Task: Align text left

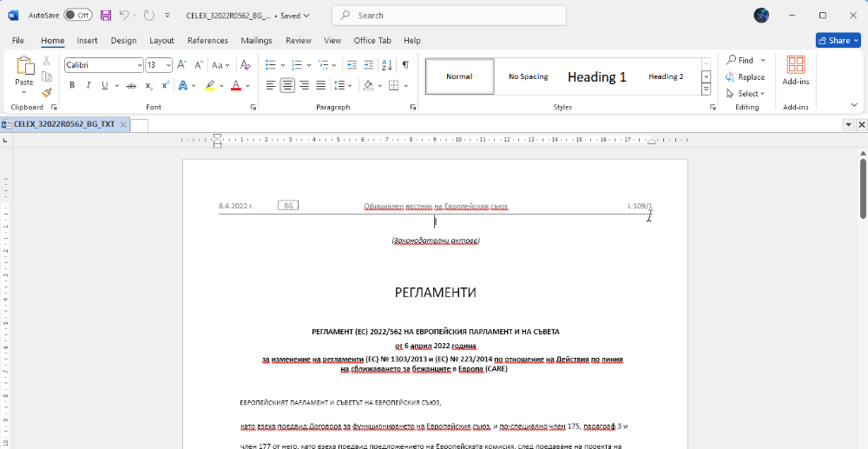Action: coord(271,86)
